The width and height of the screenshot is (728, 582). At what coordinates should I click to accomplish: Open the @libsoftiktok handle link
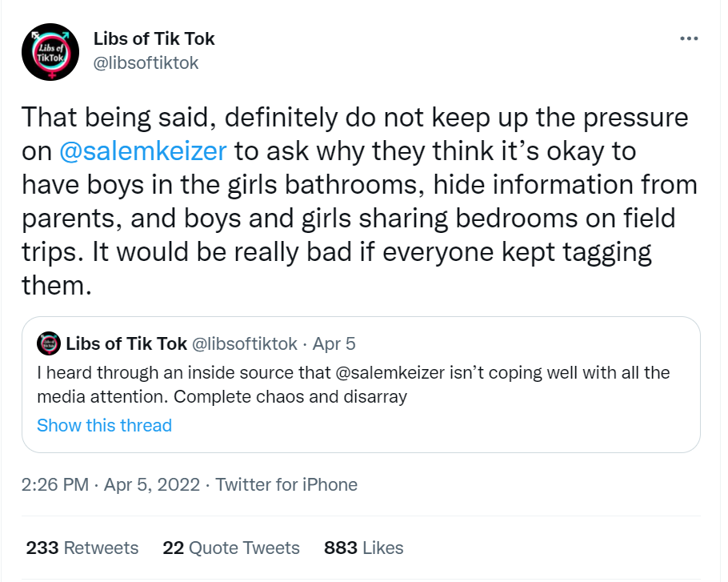(146, 63)
